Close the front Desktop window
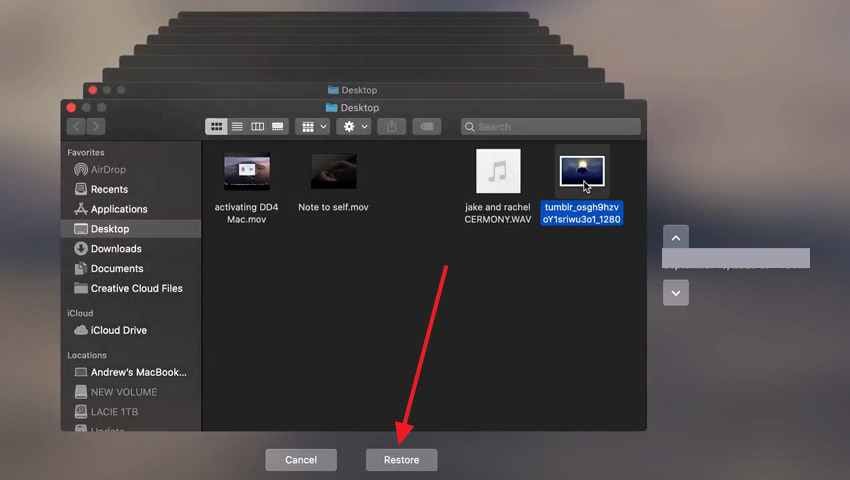The width and height of the screenshot is (850, 480). click(x=71, y=107)
